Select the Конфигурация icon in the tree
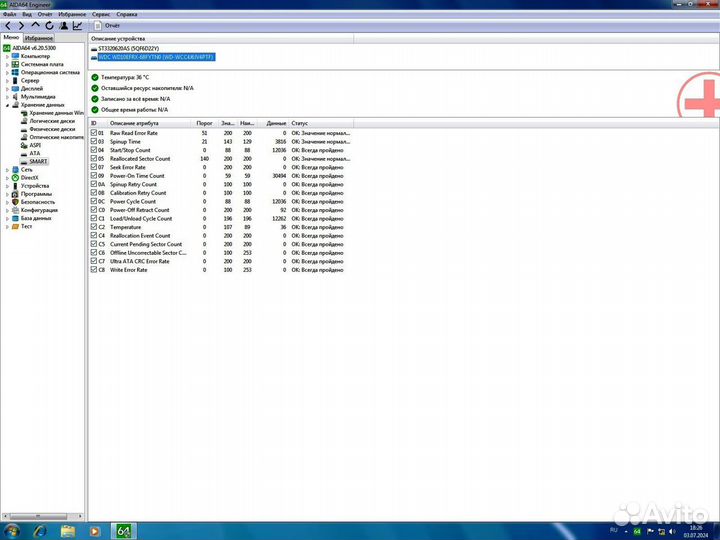720x540 pixels. click(15, 210)
